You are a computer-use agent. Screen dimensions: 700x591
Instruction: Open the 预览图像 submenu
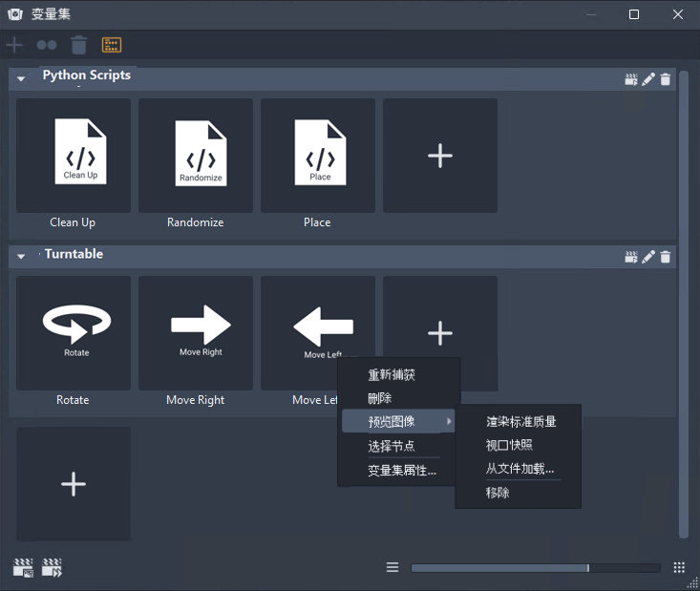coord(398,421)
